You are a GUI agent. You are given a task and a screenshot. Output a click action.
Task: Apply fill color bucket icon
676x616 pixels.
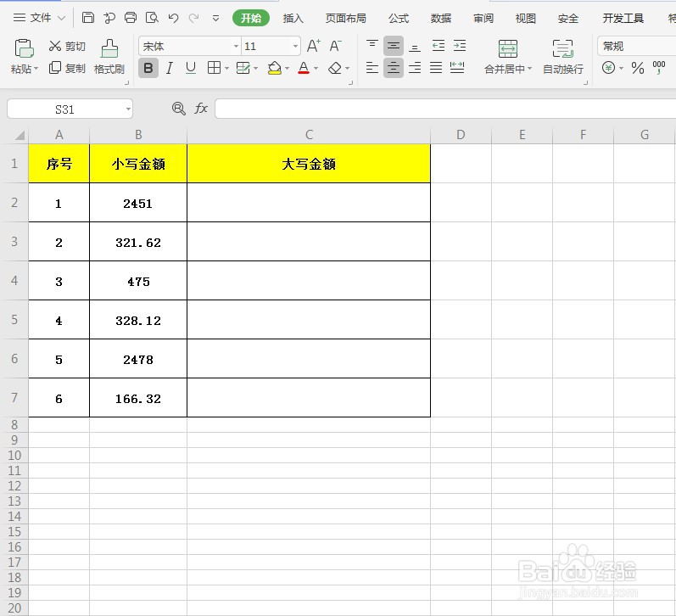click(275, 68)
